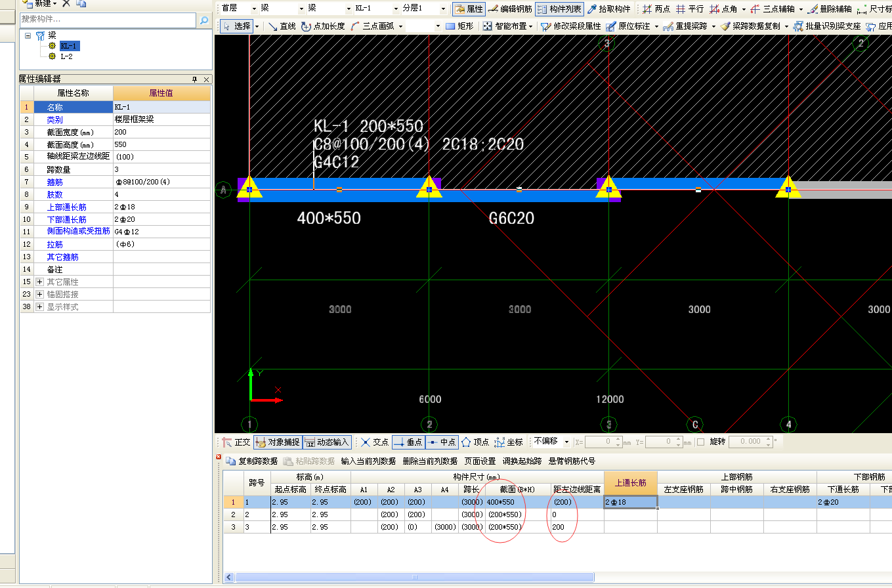Viewport: 892px width, 588px height.
Task: Select the 两点 two-point axis tool
Action: [x=656, y=9]
